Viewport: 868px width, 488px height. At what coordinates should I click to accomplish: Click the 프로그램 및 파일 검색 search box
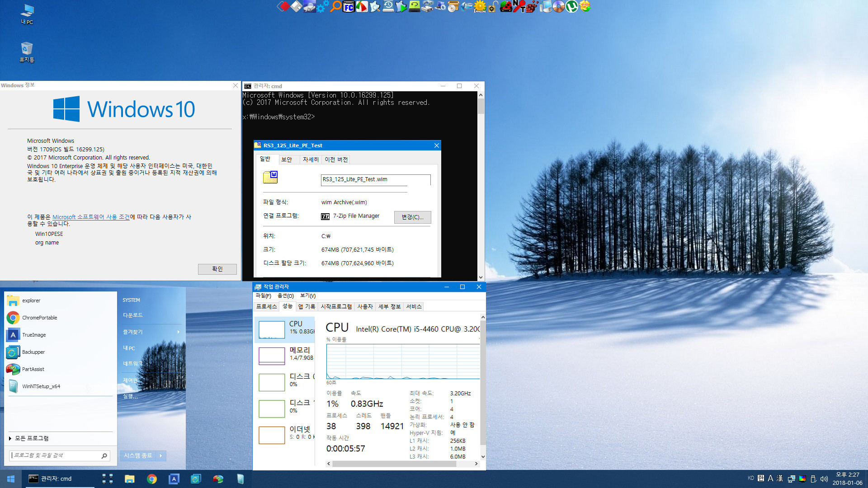click(x=59, y=455)
